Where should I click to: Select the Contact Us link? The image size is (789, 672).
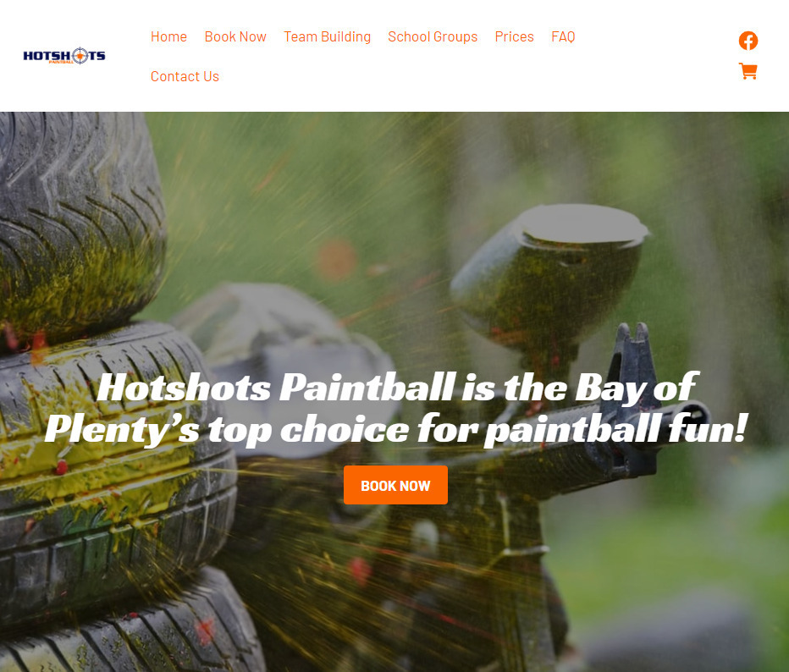185,76
